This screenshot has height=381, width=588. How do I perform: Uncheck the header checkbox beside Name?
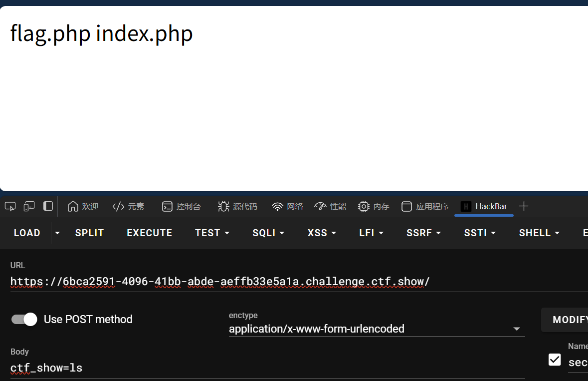(x=555, y=360)
